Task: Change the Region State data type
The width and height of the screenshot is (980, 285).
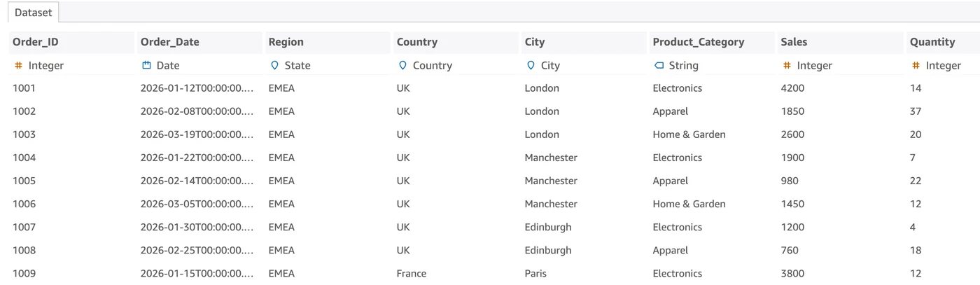Action: (x=297, y=65)
